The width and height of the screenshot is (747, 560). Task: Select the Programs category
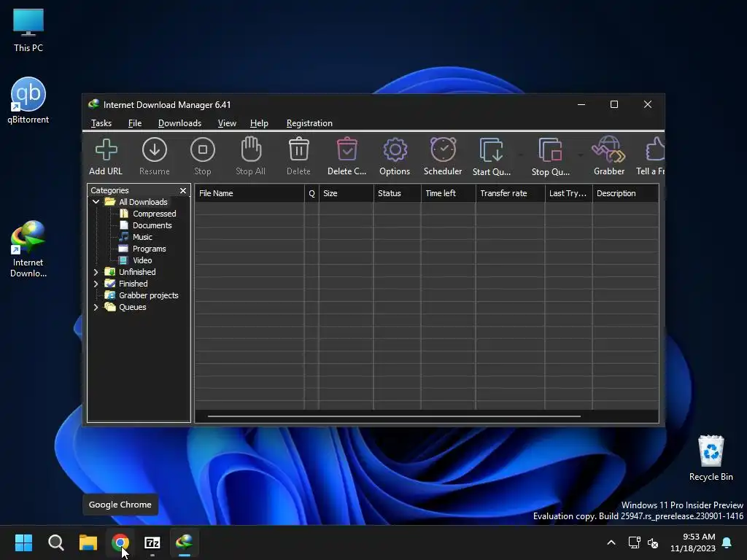pyautogui.click(x=149, y=249)
